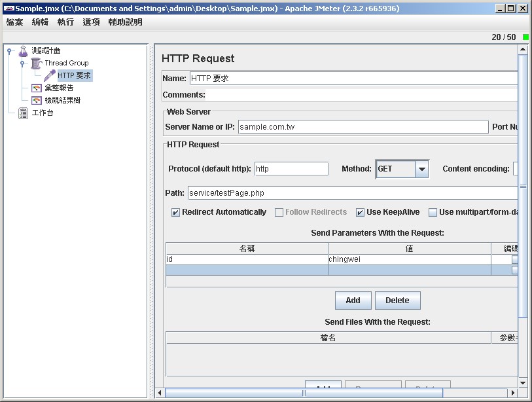Screen dimensions: 532x402
Task: Open the 編輯 menu
Action: (x=40, y=22)
